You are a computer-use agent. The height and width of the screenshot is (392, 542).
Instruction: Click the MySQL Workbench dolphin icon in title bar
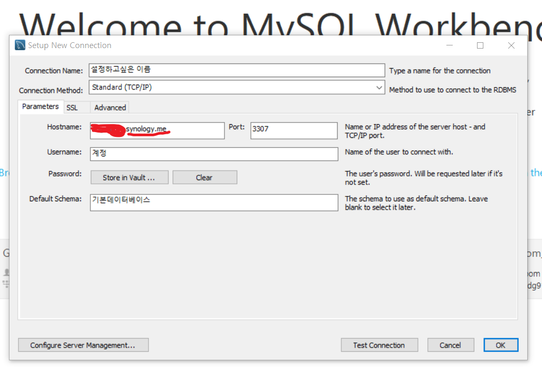coord(20,45)
